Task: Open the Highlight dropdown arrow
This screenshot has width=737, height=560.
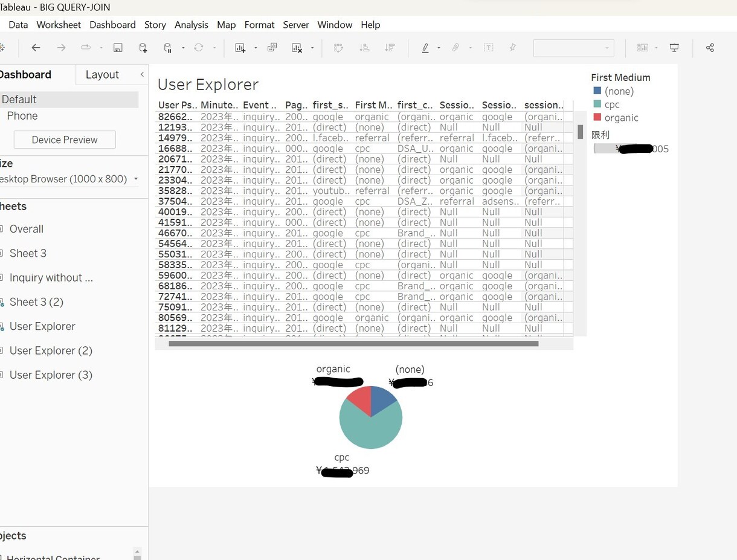Action: click(x=439, y=48)
